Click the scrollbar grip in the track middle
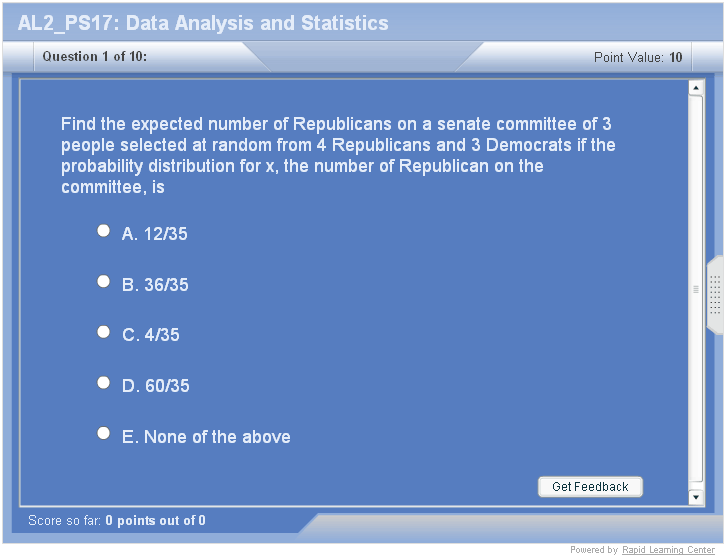725x555 pixels. coord(696,289)
